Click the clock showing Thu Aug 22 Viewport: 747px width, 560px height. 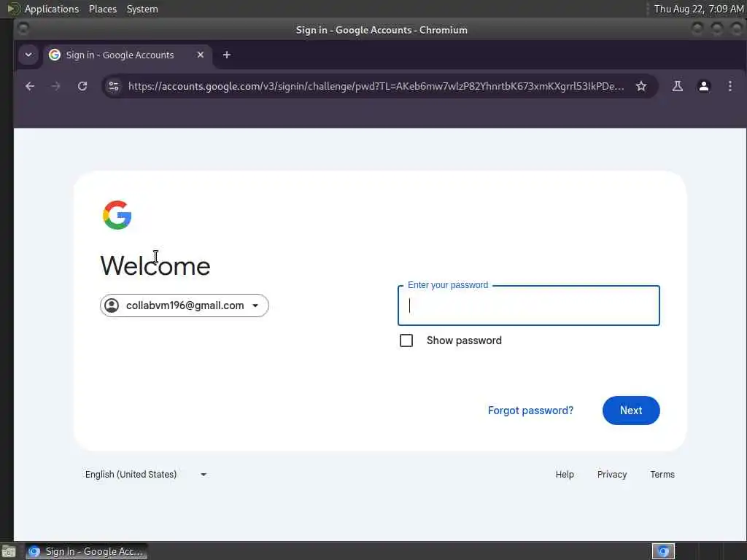point(698,9)
